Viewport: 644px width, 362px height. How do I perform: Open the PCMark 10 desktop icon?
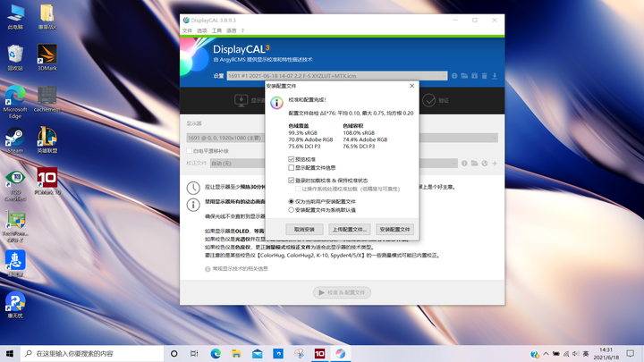pos(47,180)
